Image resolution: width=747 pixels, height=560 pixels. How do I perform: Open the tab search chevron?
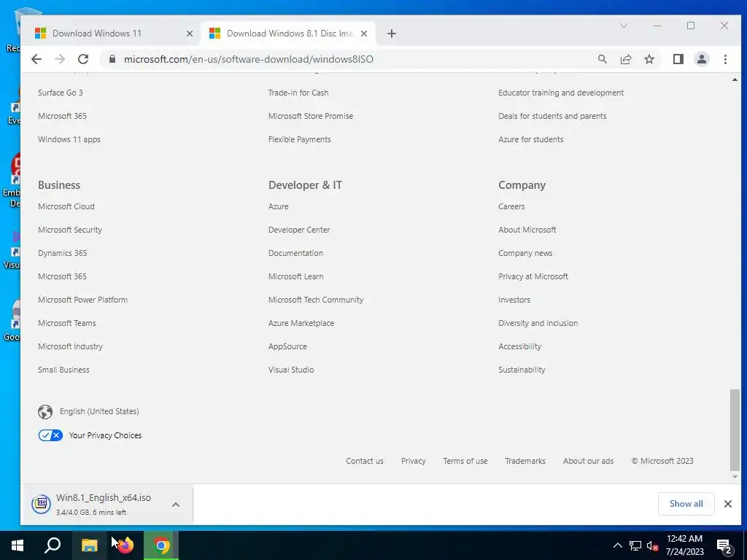tap(624, 26)
